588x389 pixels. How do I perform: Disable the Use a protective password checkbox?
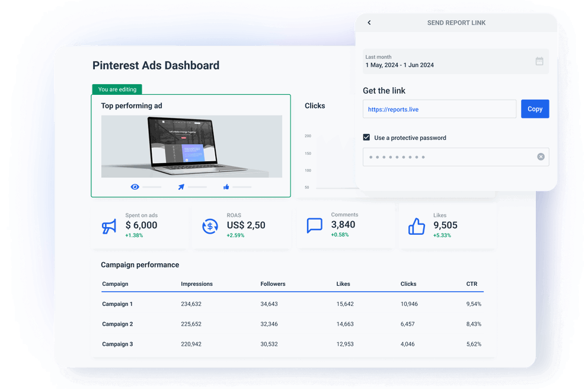(366, 137)
